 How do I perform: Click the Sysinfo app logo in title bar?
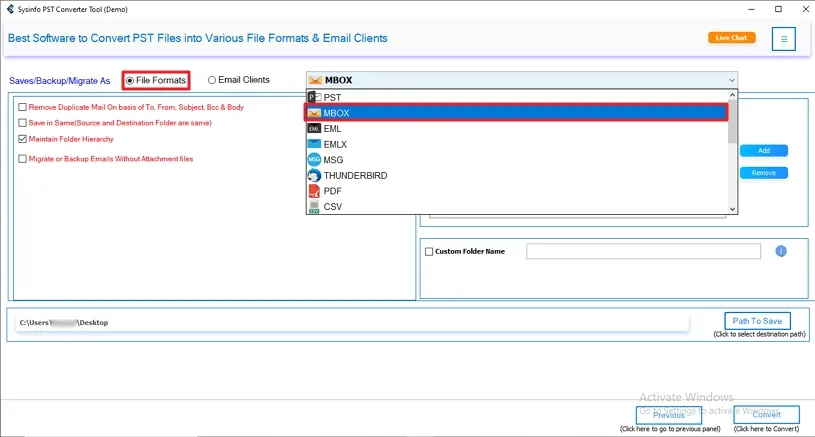(x=10, y=9)
